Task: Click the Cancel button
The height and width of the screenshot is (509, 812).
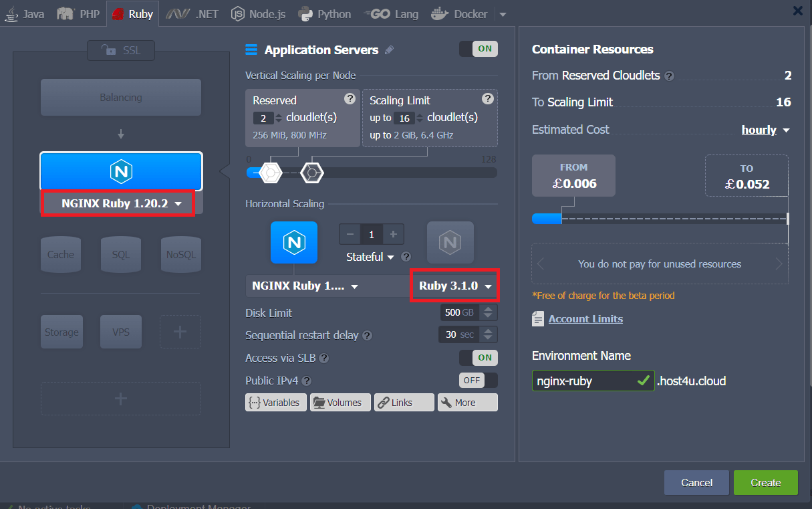Action: point(696,482)
